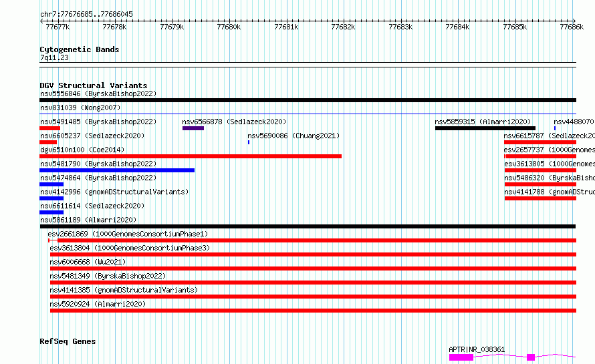Open variant nsv6006668 (Wu2021) label
The width and height of the screenshot is (595, 364).
88,262
